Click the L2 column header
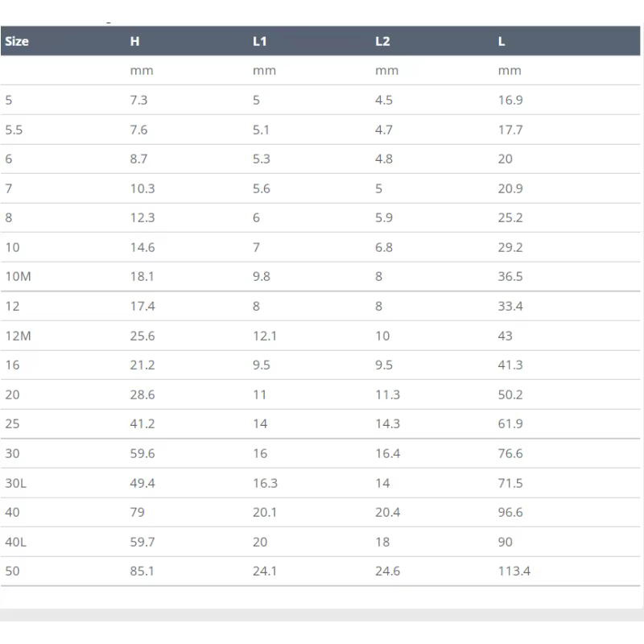 (x=382, y=42)
